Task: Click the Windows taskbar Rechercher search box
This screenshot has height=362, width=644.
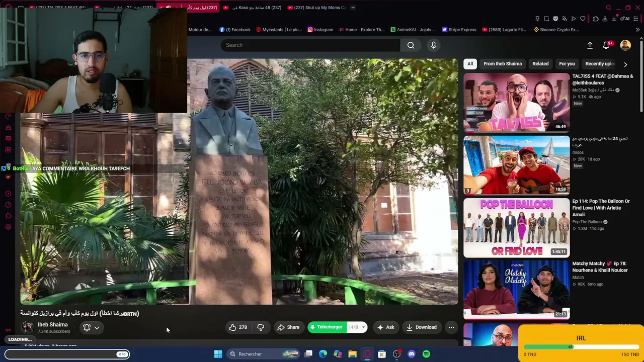Action: (263, 354)
